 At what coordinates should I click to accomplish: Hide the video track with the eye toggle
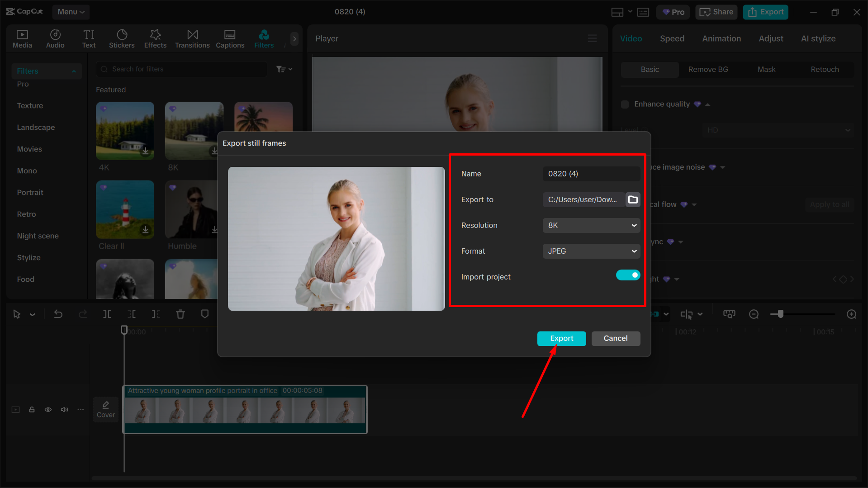pyautogui.click(x=48, y=409)
